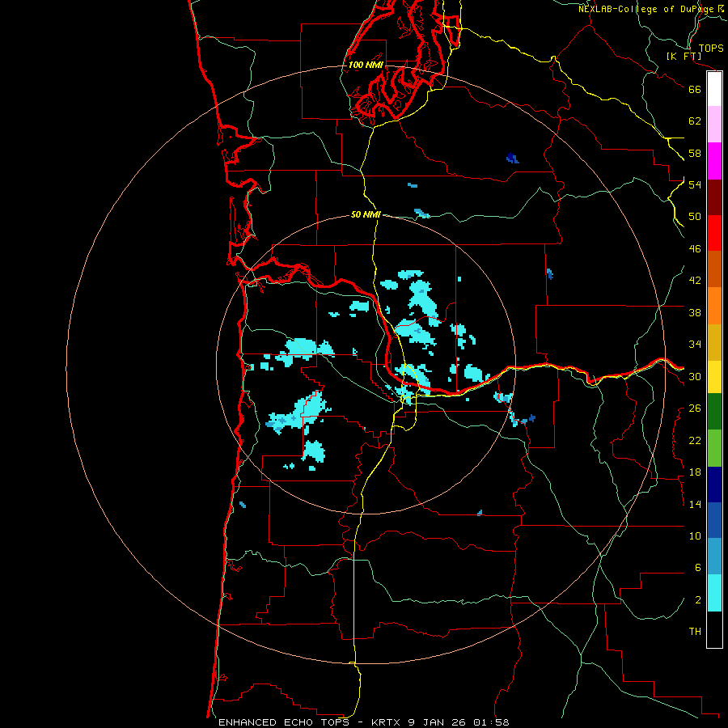
Task: Click the "9 JAN 26" date stamp
Action: (438, 722)
